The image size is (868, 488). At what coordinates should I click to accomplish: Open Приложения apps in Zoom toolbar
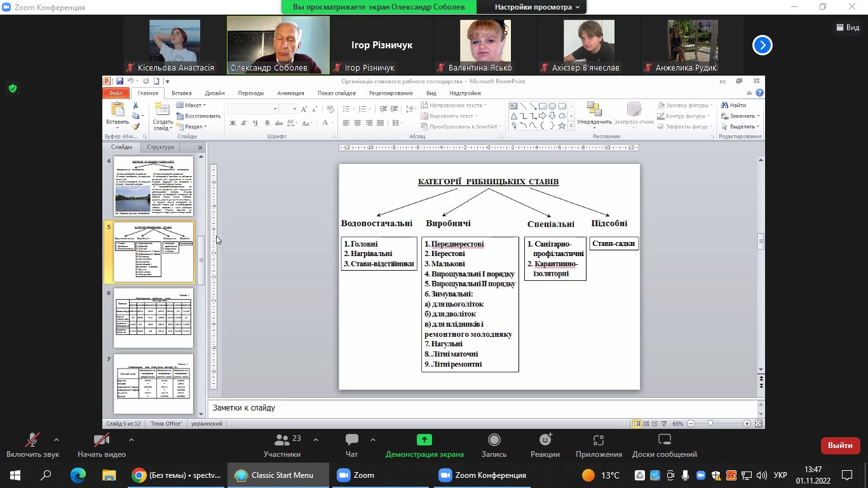point(599,445)
